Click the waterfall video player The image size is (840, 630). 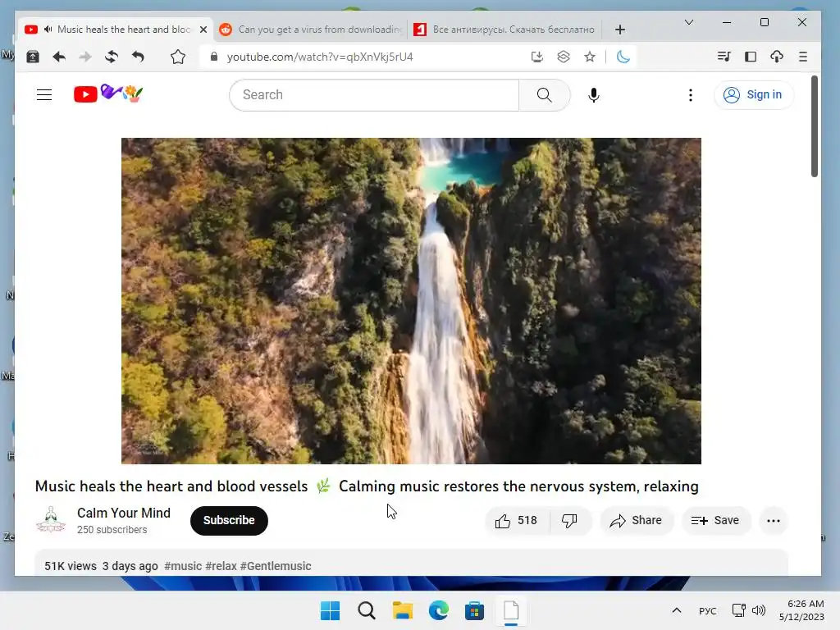(411, 301)
